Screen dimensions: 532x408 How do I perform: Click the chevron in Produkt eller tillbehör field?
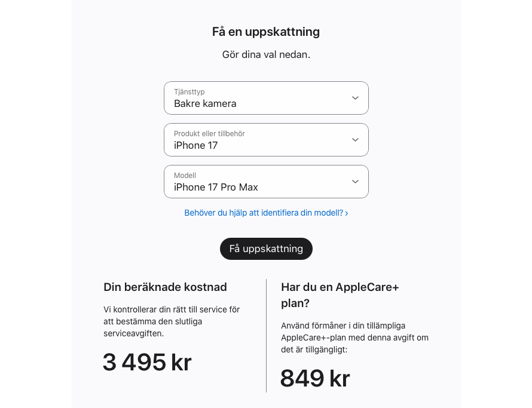[x=355, y=140]
